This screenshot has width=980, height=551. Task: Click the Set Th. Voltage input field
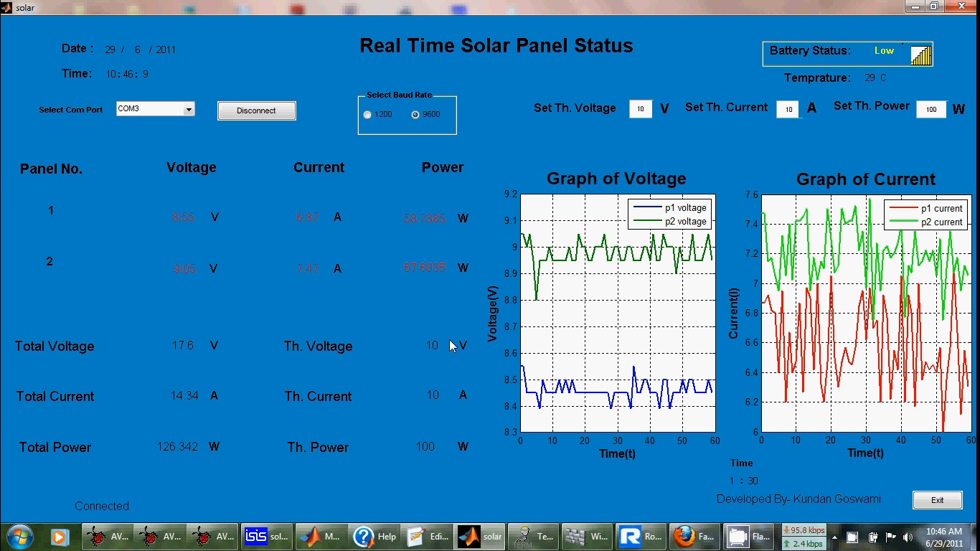[x=640, y=109]
